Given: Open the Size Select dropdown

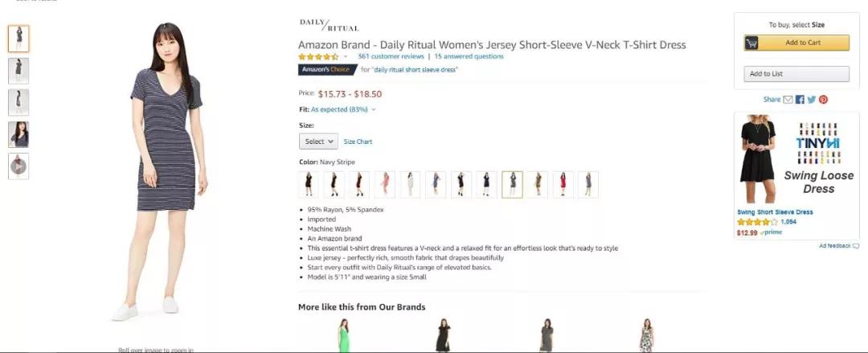Looking at the screenshot, I should [318, 142].
